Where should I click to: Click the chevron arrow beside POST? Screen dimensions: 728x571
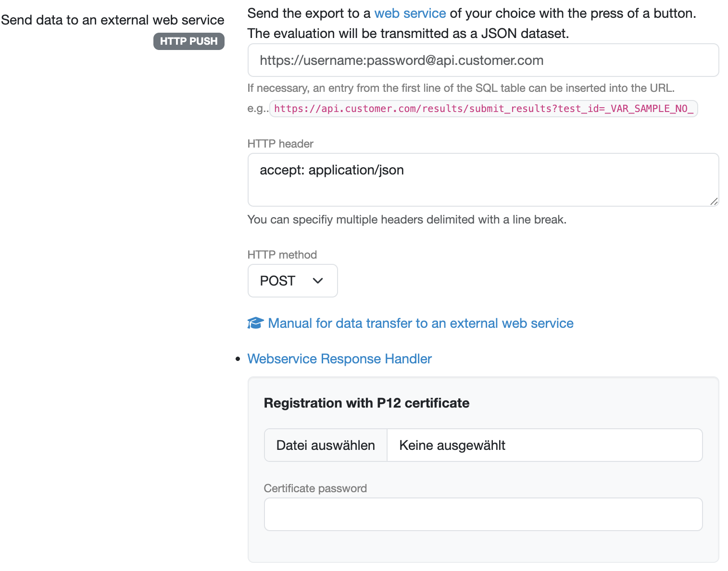(x=318, y=281)
